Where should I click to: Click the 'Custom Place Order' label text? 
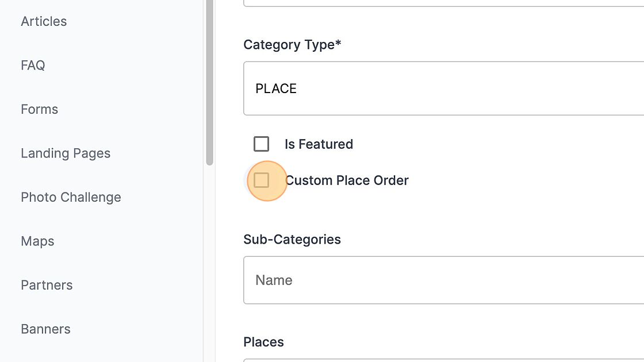(347, 180)
